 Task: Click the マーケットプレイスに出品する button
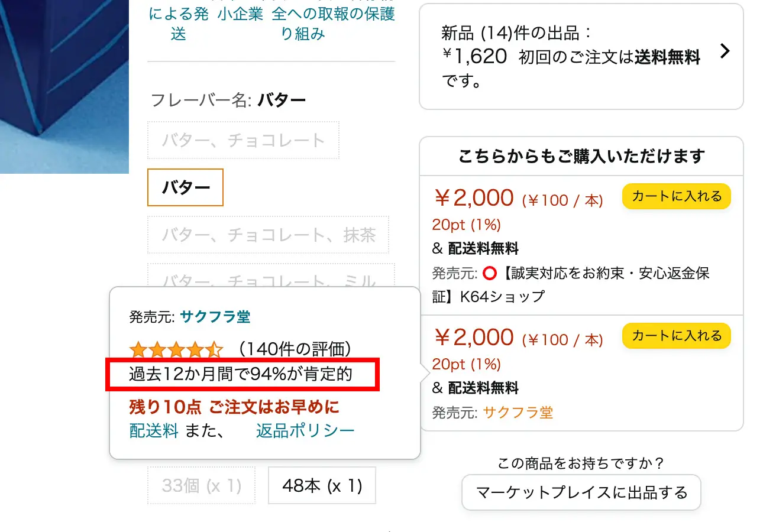click(581, 492)
